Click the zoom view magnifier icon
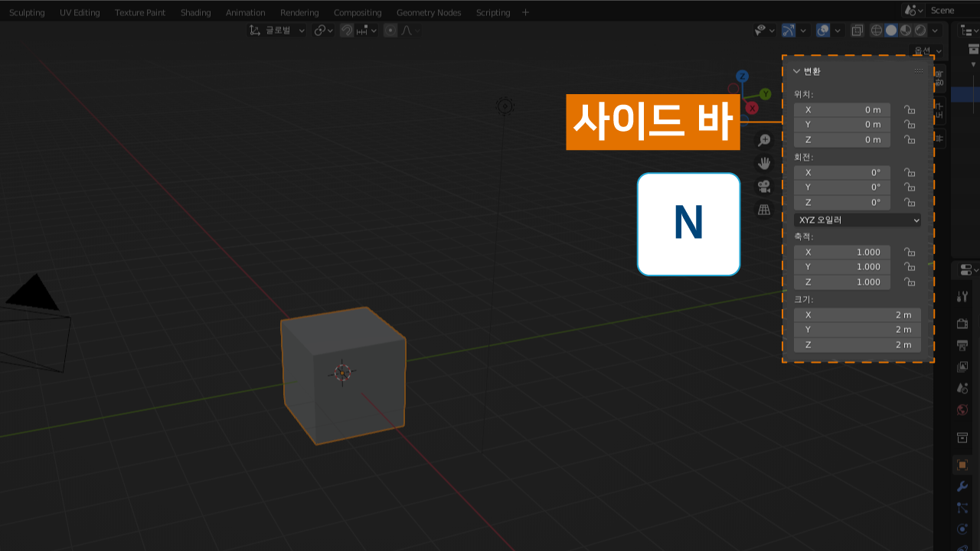Viewport: 980px width, 551px height. (763, 140)
